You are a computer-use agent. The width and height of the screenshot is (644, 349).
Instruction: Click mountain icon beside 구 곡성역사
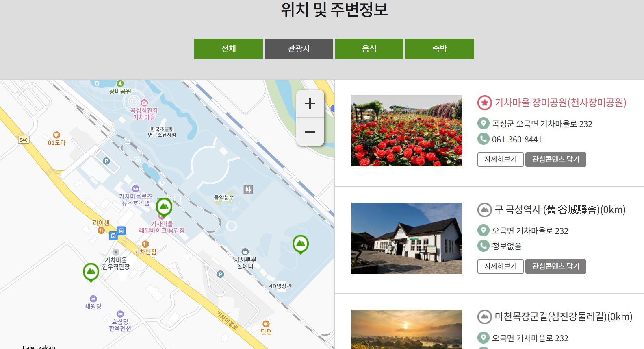point(484,210)
